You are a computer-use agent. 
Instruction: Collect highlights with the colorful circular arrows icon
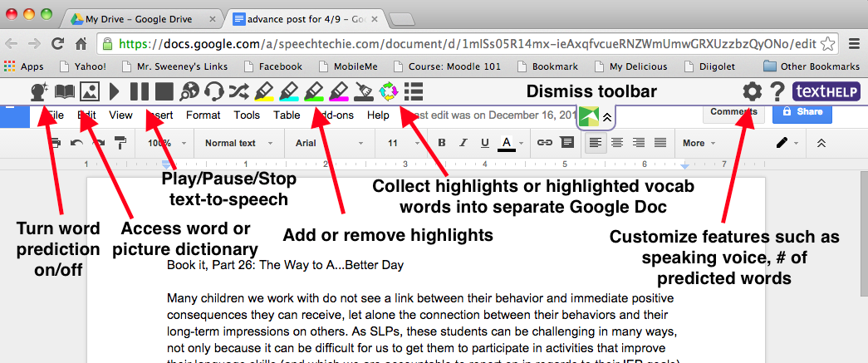(389, 92)
